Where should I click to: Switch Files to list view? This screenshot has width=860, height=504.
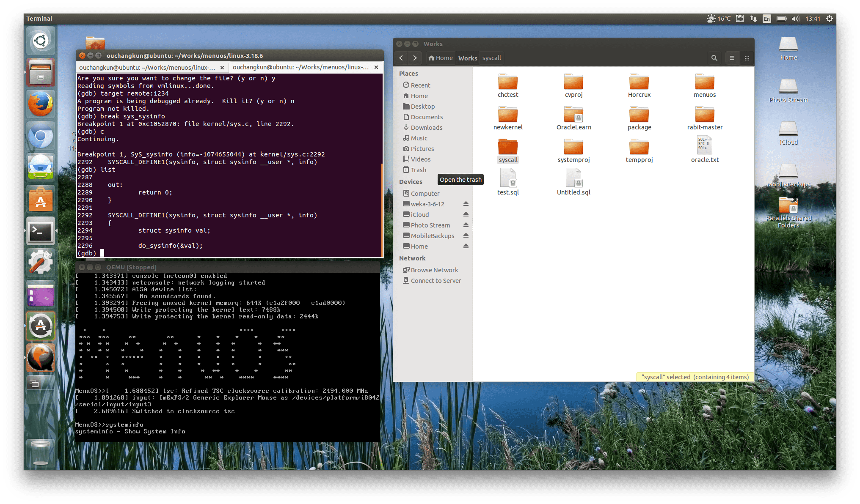coord(732,58)
